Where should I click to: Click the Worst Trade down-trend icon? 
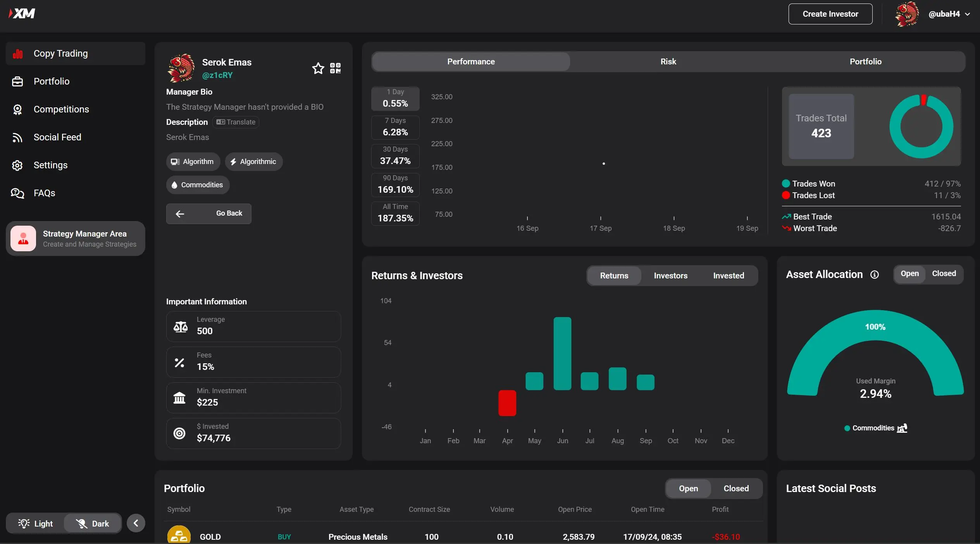coord(786,228)
